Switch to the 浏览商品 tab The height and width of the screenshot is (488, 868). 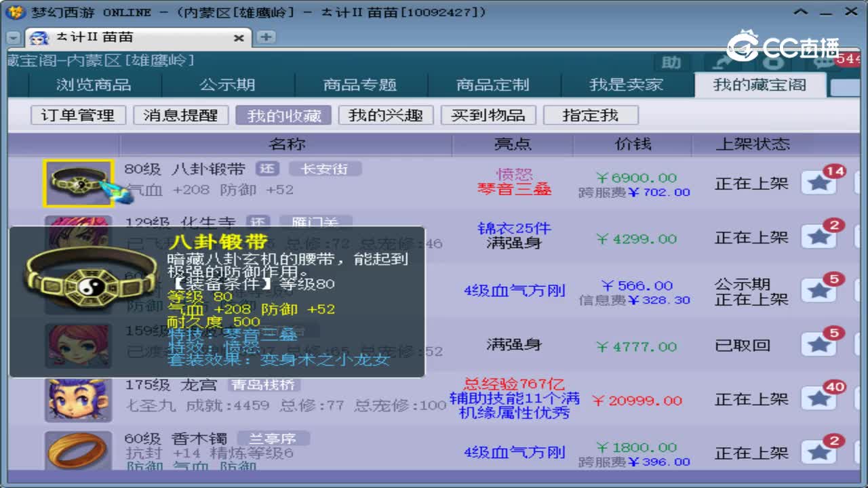[94, 84]
